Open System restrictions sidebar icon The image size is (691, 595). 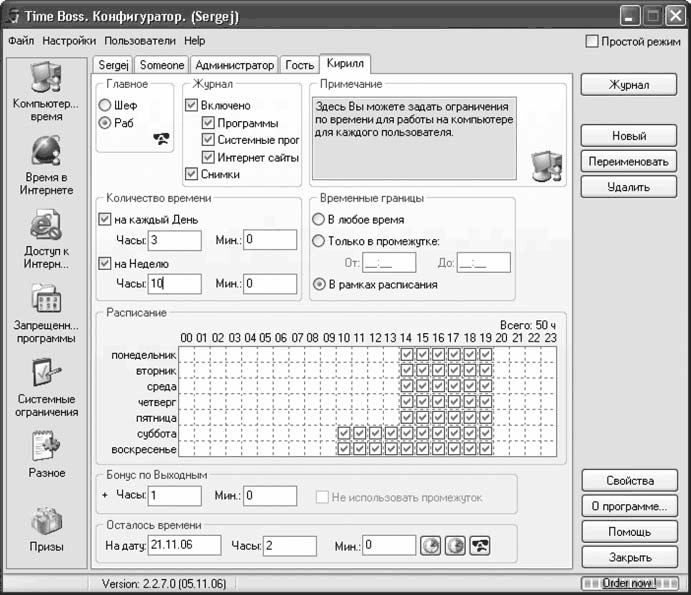[45, 374]
